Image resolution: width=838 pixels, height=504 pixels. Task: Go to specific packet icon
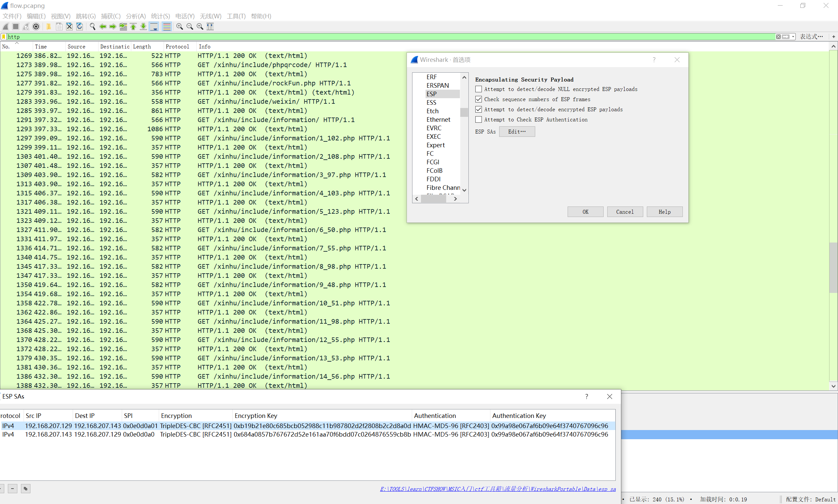pyautogui.click(x=123, y=27)
